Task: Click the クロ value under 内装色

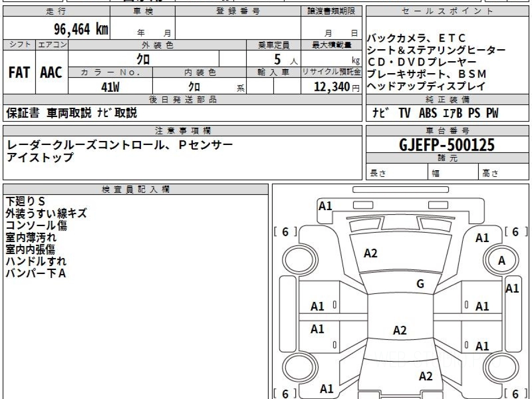Action: point(194,86)
